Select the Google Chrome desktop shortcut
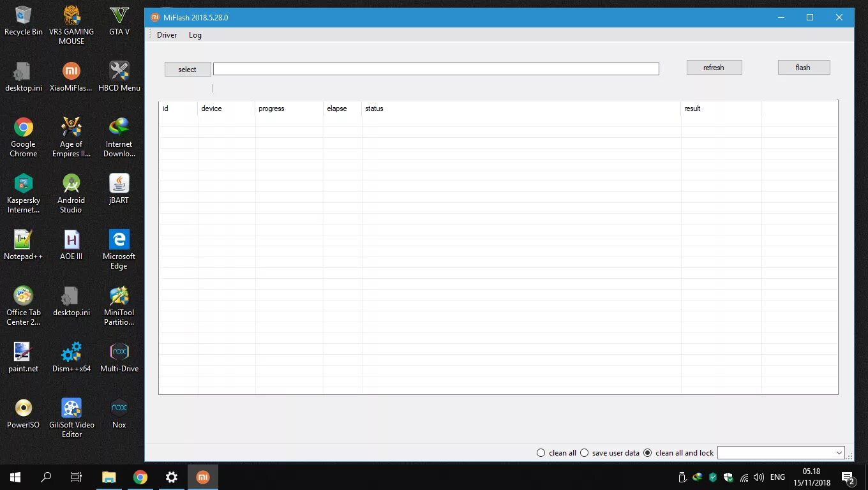868x490 pixels. coord(24,138)
